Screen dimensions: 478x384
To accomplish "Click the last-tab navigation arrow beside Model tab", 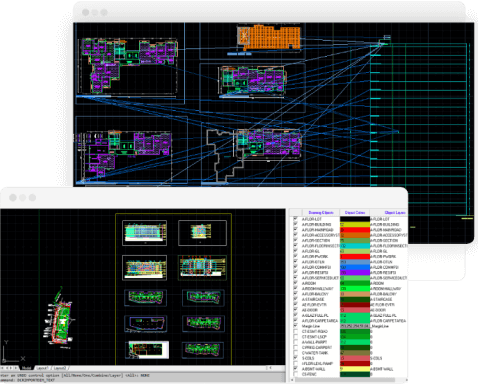I will pos(16,368).
